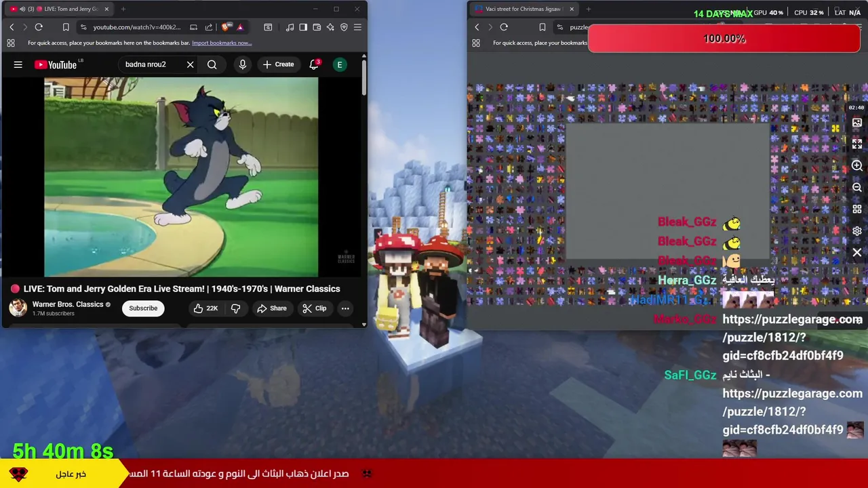
Task: Open Brave Shields lion icon
Action: coord(226,27)
